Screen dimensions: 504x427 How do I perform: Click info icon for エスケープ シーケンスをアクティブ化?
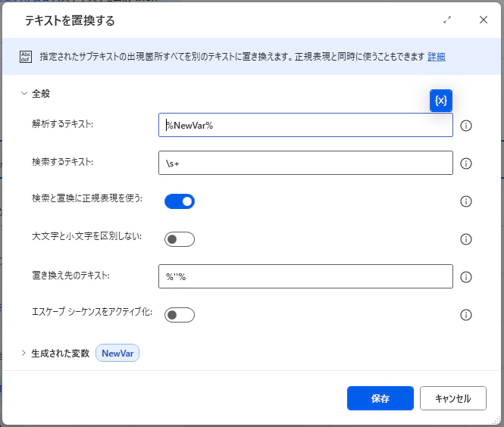click(466, 315)
